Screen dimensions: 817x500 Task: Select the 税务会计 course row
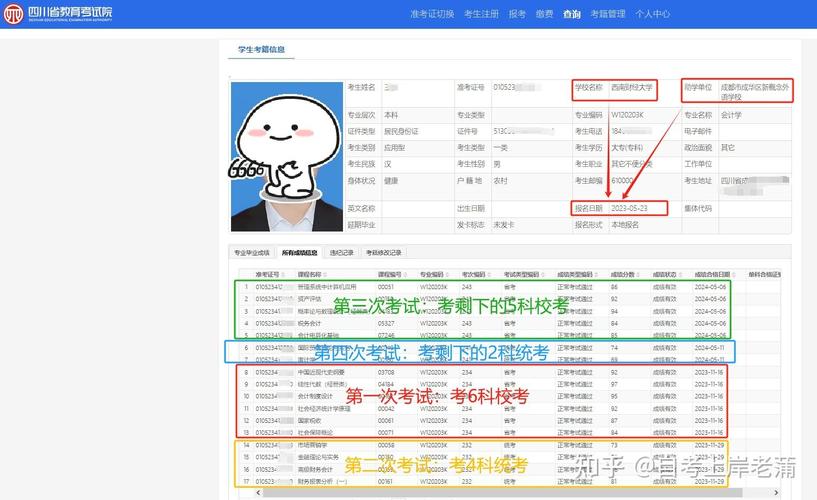pos(510,323)
